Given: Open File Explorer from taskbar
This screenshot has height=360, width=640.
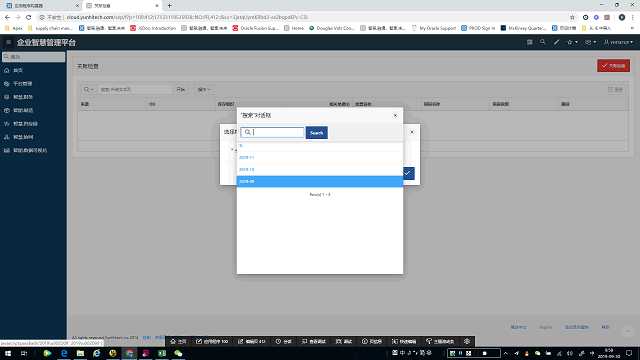Looking at the screenshot, I should click(x=80, y=353).
